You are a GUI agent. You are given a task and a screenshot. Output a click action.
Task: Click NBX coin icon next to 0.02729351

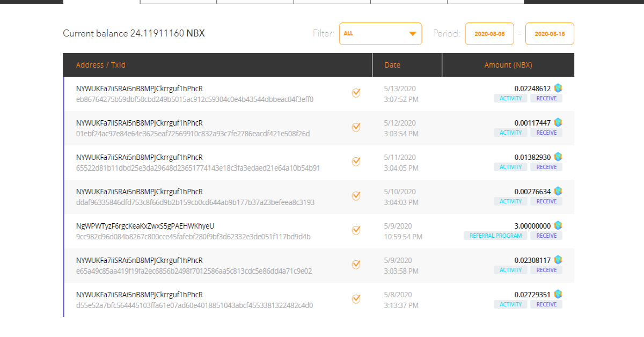coord(558,294)
